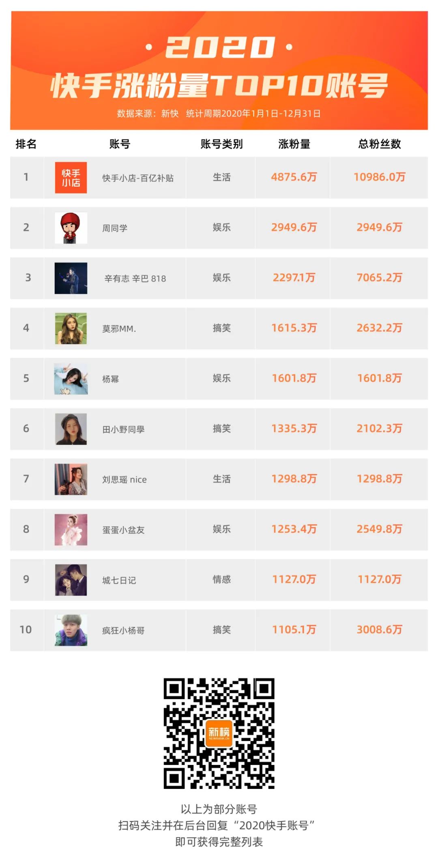
Task: Click the 新榜 logo inside QR code
Action: point(219,733)
